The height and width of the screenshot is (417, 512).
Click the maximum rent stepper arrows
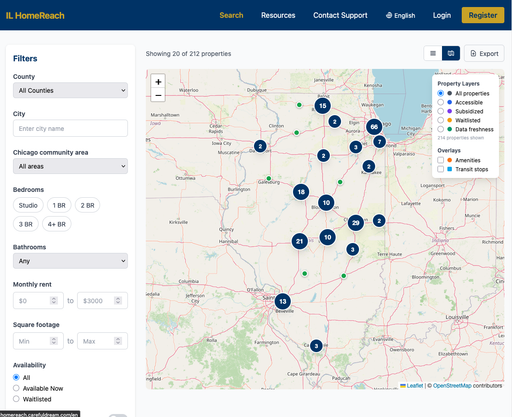(118, 301)
